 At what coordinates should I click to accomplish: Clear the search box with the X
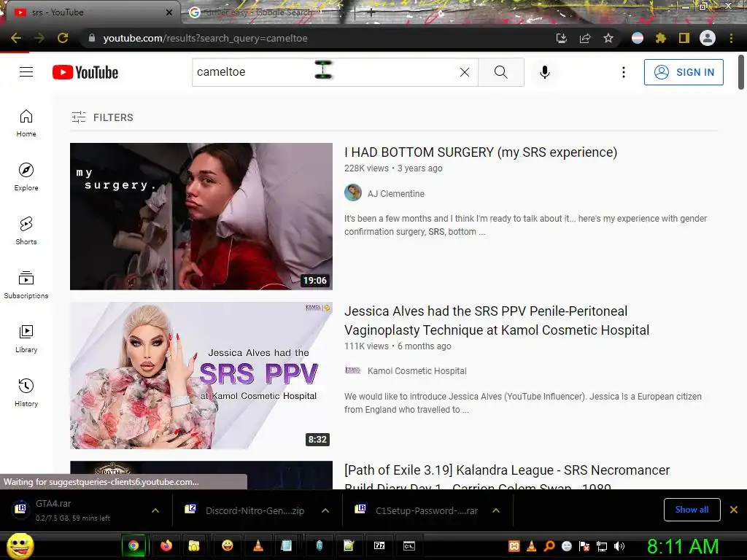tap(465, 72)
